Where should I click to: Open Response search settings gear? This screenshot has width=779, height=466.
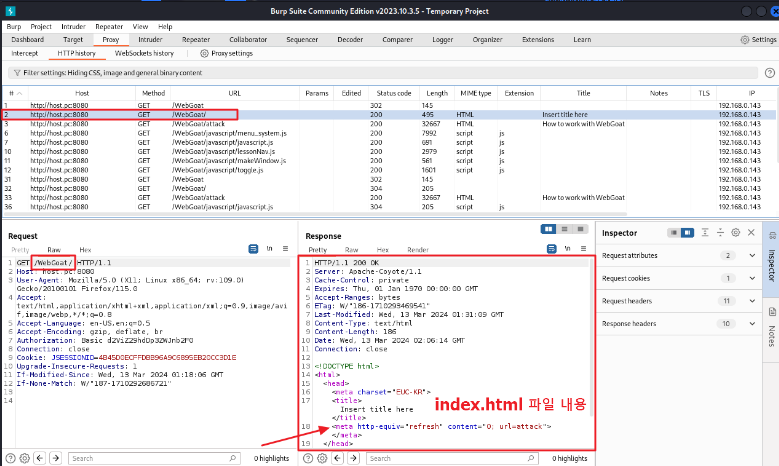pos(322,458)
